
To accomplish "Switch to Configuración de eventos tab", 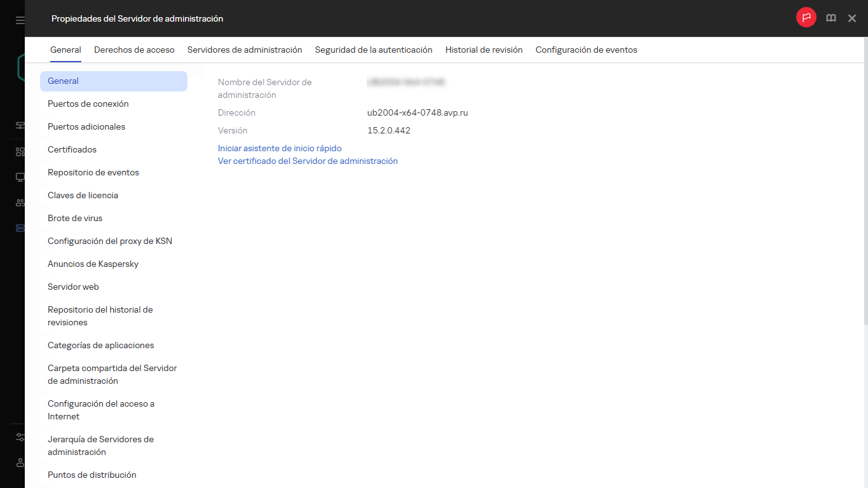I will [x=586, y=50].
